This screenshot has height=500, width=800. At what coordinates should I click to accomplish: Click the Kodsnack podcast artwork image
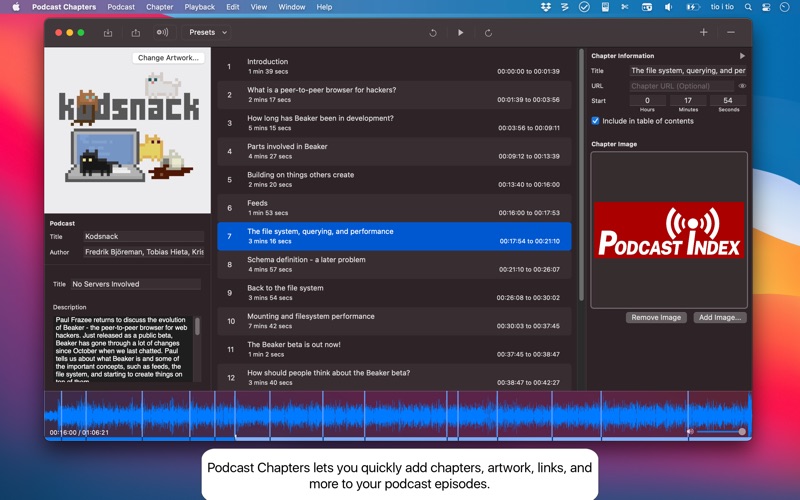(128, 130)
